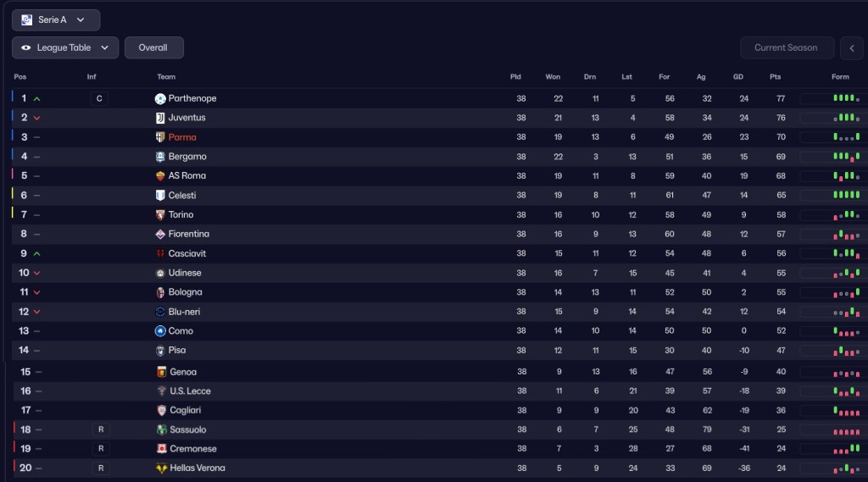Sort table by Pts column header
The width and height of the screenshot is (868, 482).
(775, 77)
